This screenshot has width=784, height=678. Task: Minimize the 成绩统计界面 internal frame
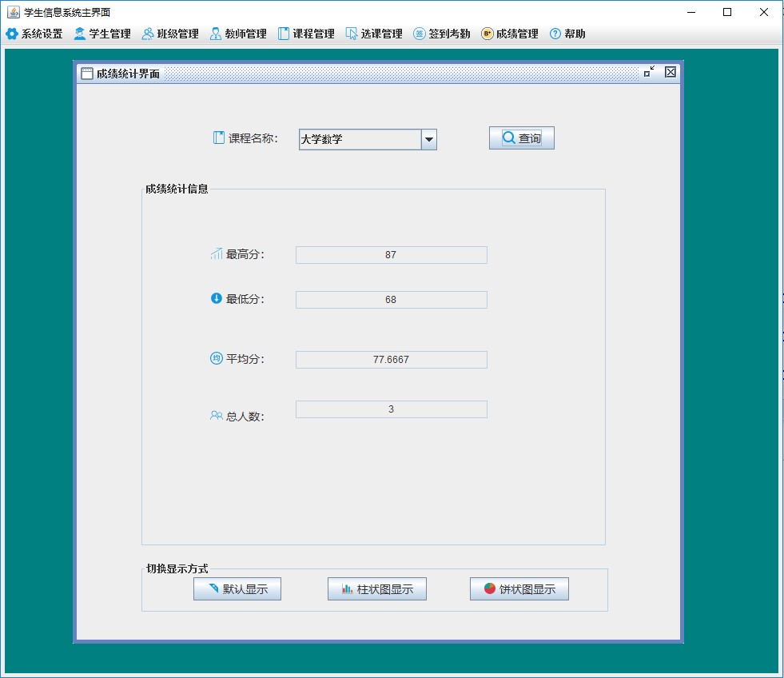click(x=650, y=71)
